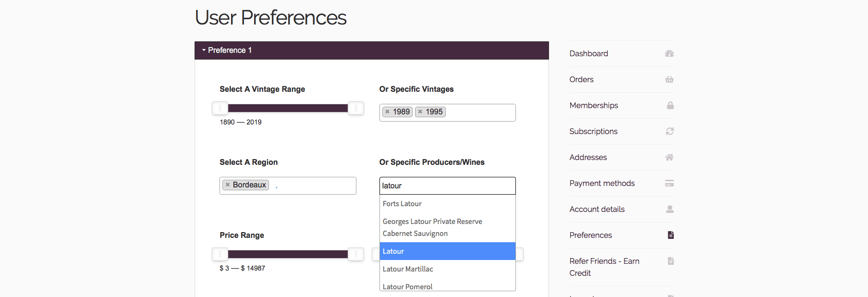Collapse the Preference 1 panel

click(x=227, y=50)
